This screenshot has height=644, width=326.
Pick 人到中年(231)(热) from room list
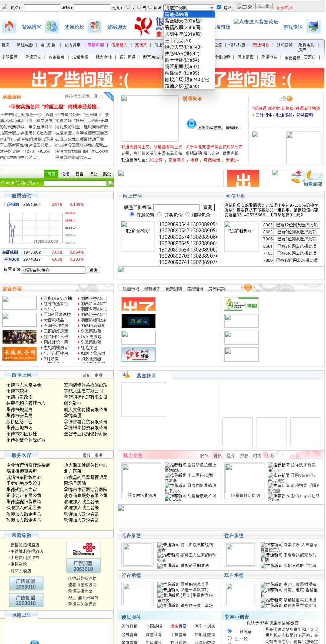pos(189,34)
